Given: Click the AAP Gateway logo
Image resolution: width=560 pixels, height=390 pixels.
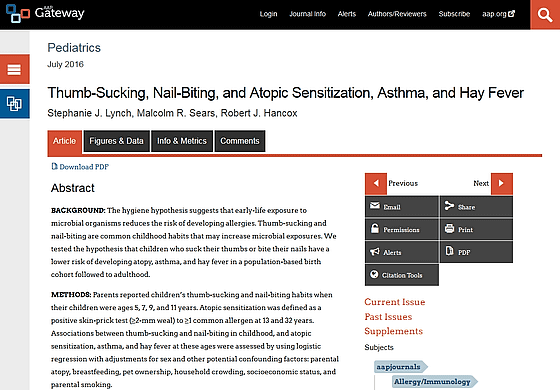Looking at the screenshot, I should (x=45, y=13).
